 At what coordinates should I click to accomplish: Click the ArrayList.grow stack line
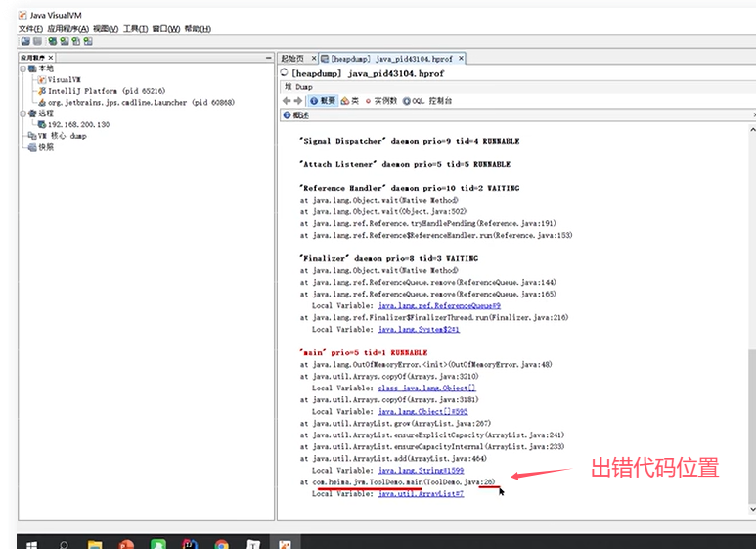(x=395, y=424)
